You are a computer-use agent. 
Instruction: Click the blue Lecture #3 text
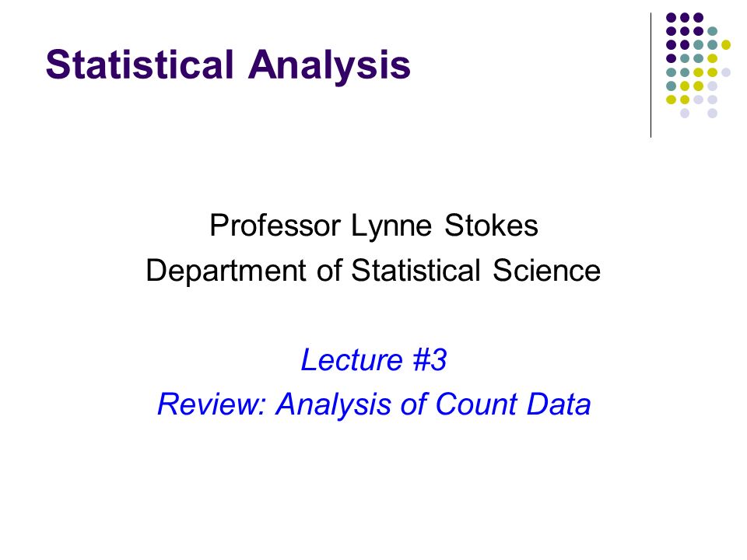point(374,359)
